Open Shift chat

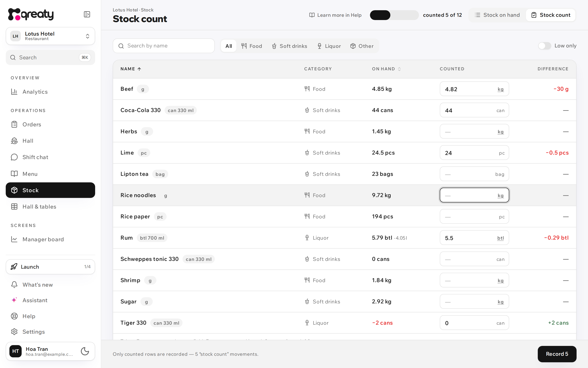click(50, 157)
